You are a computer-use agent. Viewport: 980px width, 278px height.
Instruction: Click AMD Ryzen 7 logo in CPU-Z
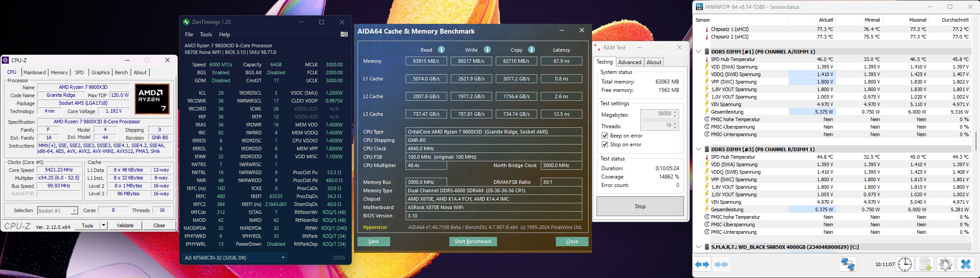click(x=152, y=99)
